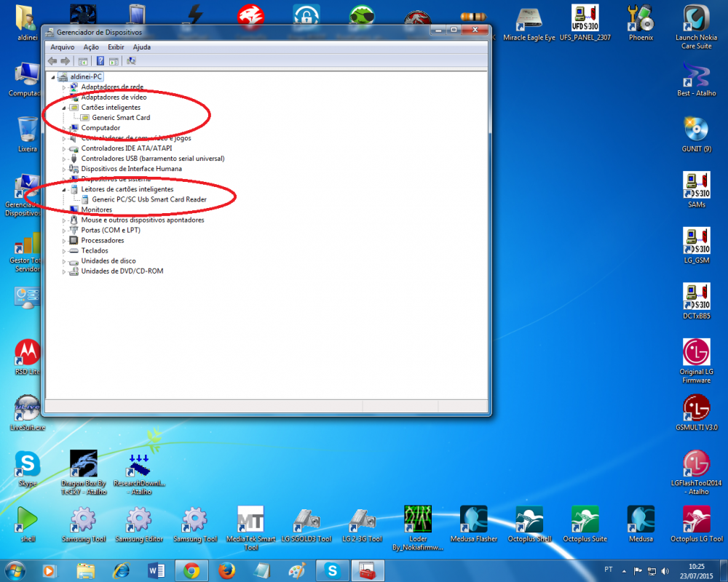The width and height of the screenshot is (728, 582).
Task: Open the Skype desktop shortcut
Action: tap(28, 464)
